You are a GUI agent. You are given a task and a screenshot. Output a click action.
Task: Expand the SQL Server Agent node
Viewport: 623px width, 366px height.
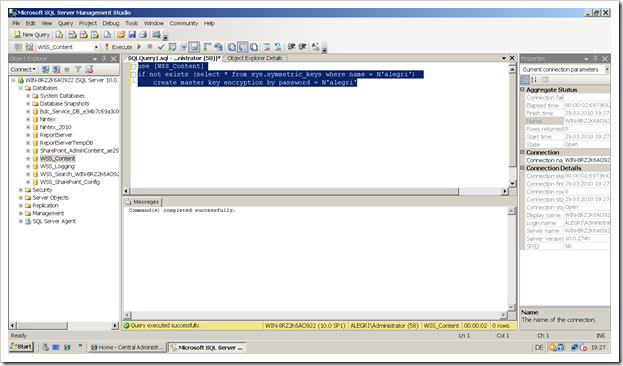pyautogui.click(x=21, y=221)
